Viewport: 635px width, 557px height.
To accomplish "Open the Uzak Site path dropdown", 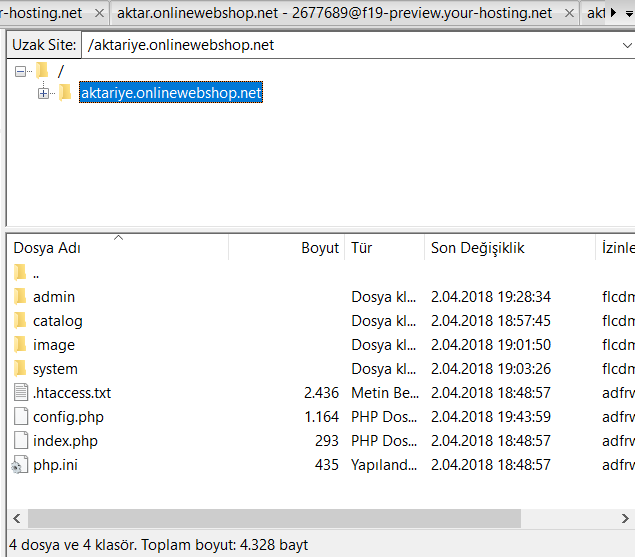I will coord(625,45).
